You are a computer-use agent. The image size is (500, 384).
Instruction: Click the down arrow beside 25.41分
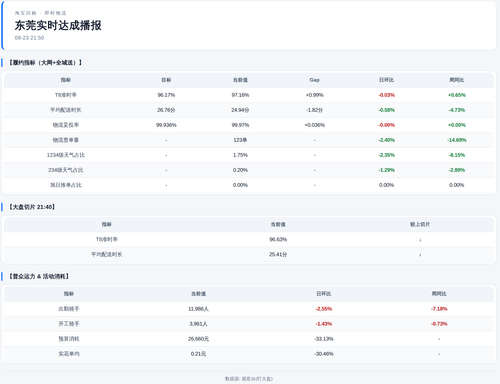pyautogui.click(x=420, y=254)
